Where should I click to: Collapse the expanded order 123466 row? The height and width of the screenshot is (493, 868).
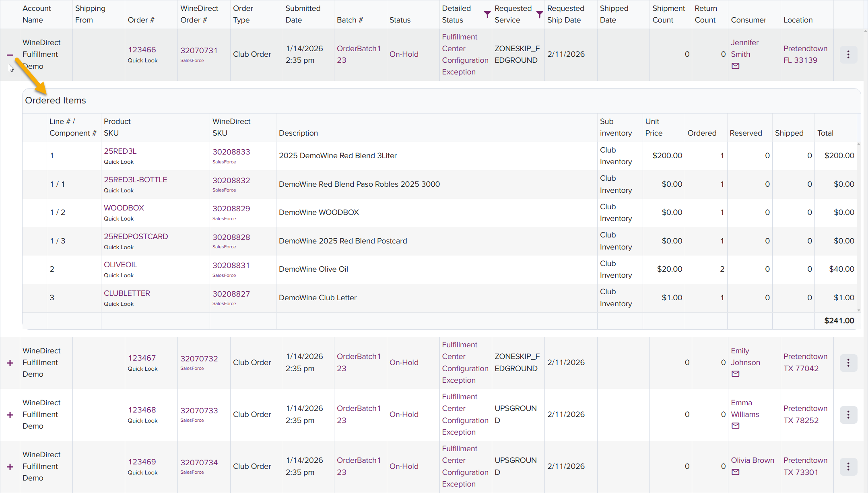pos(10,55)
